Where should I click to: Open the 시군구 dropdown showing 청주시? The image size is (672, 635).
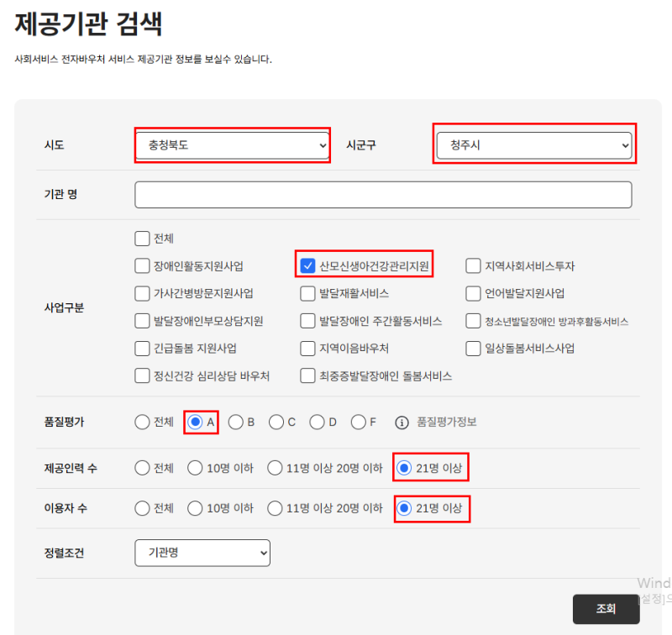click(534, 145)
